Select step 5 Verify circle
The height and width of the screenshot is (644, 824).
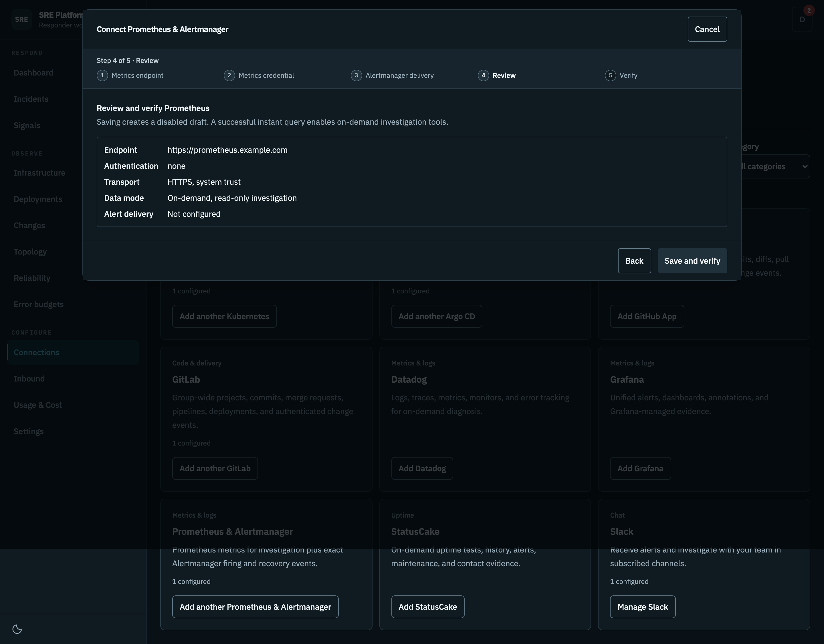pos(610,75)
